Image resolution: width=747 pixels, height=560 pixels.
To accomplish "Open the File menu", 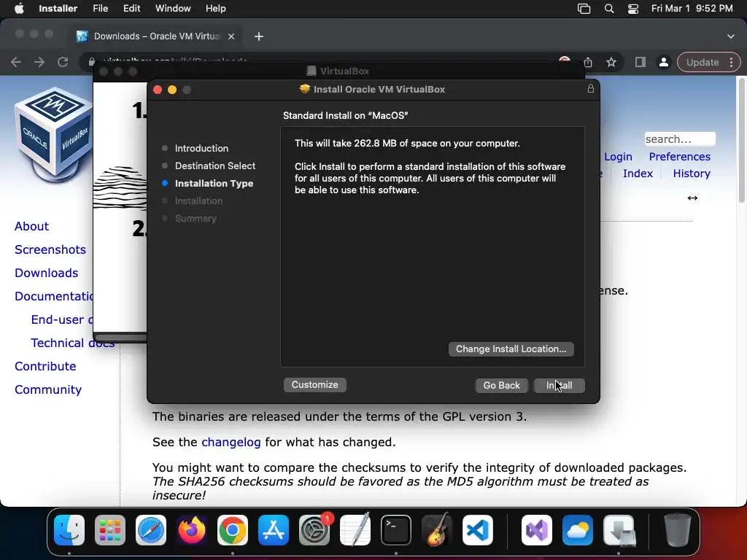I will click(100, 9).
